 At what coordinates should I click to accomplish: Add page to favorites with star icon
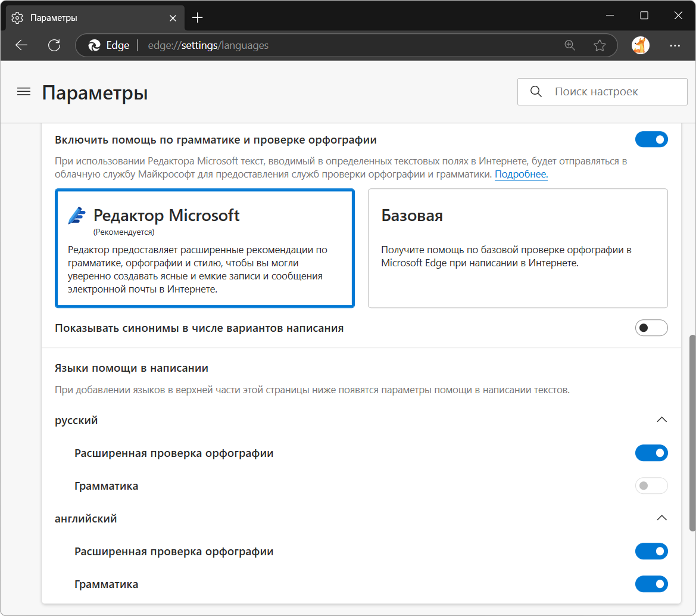pos(600,45)
